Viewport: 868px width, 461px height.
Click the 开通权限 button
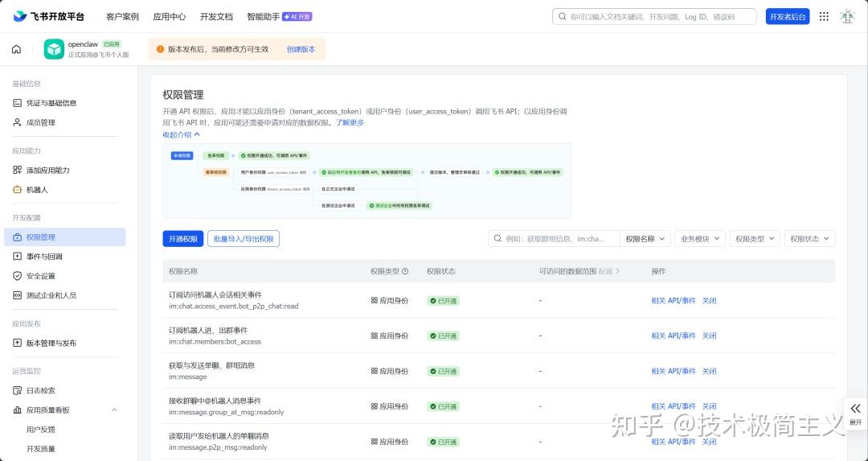[182, 239]
